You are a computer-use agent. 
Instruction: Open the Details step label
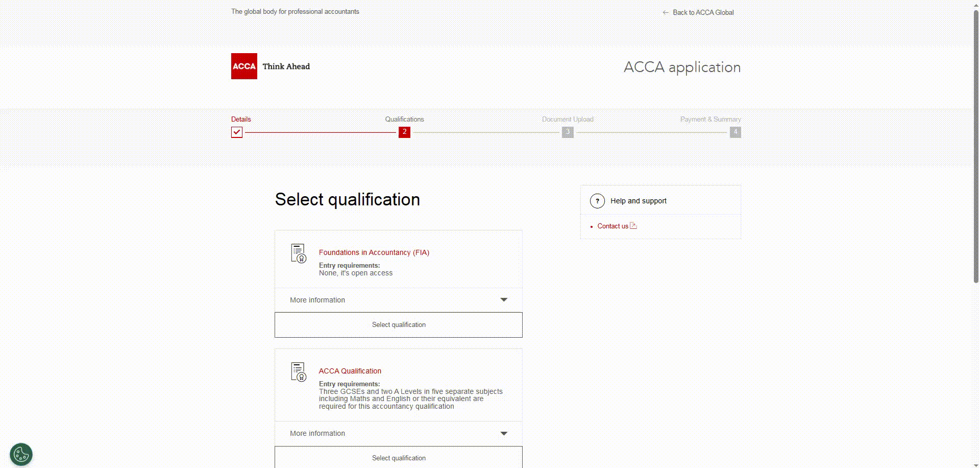pyautogui.click(x=241, y=119)
